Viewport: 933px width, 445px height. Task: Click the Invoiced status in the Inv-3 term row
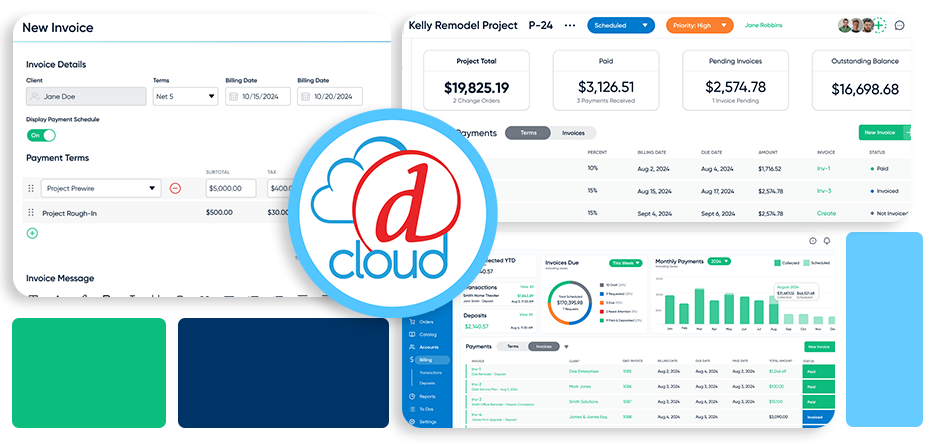coord(884,191)
